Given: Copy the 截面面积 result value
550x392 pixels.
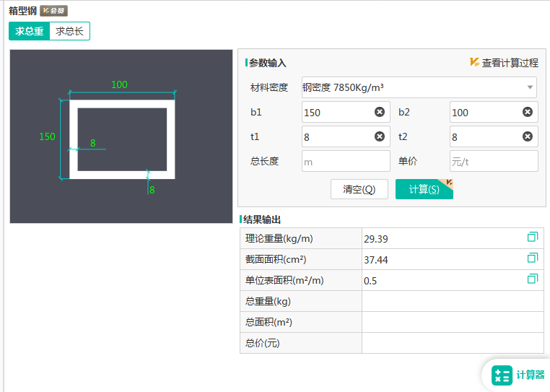Looking at the screenshot, I should 533,258.
